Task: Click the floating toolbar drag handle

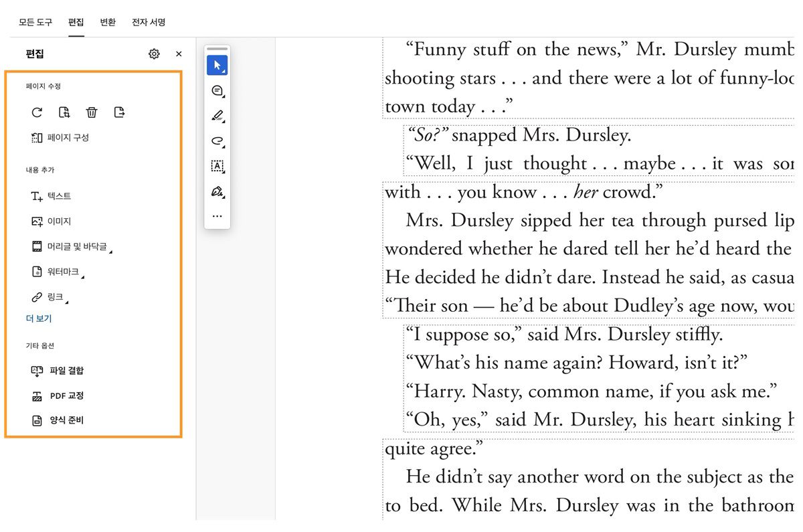Action: click(x=217, y=49)
